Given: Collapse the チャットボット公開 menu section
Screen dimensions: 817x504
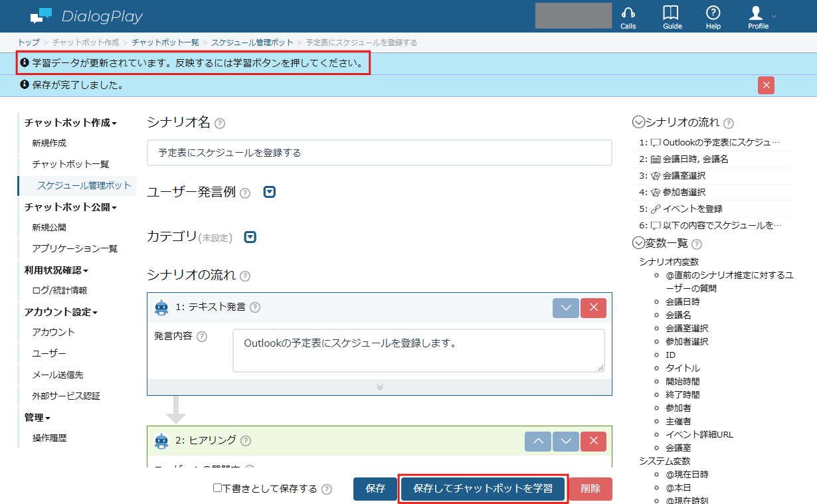Looking at the screenshot, I should (70, 207).
